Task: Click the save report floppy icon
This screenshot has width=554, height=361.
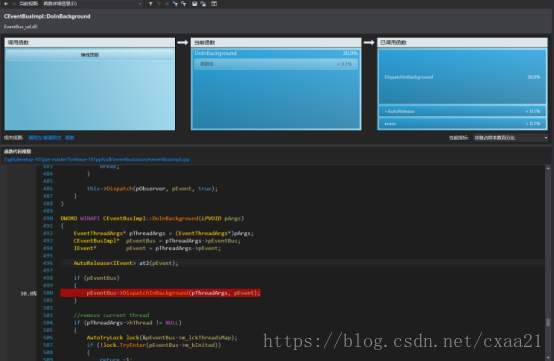Action: pos(194,4)
